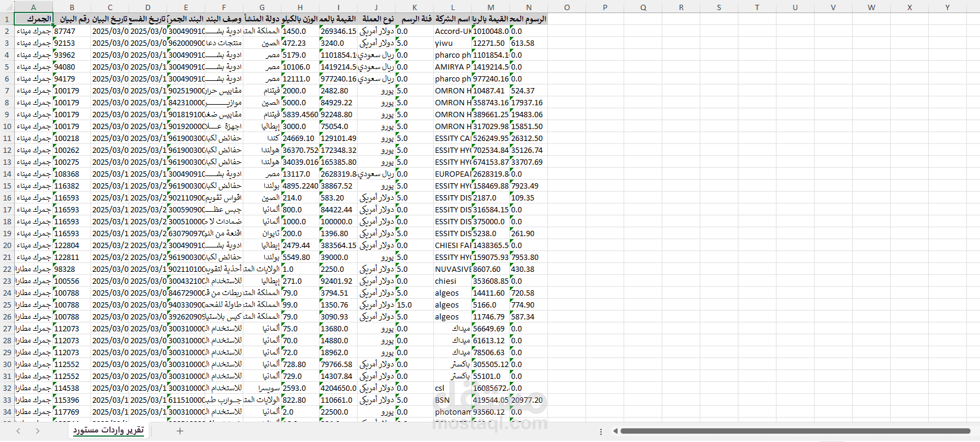This screenshot has height=442, width=980.
Task: Select cell with declaration number 92153
Action: (72, 43)
